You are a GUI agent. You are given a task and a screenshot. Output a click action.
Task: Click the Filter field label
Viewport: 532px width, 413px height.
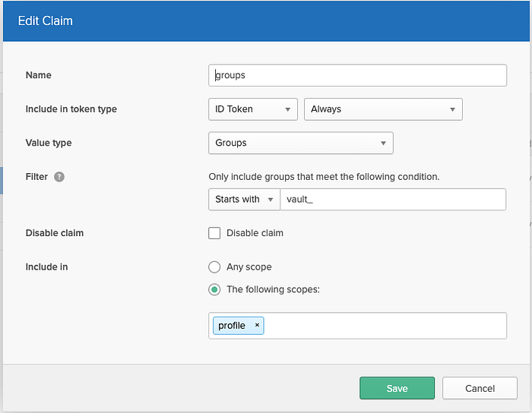tap(36, 177)
